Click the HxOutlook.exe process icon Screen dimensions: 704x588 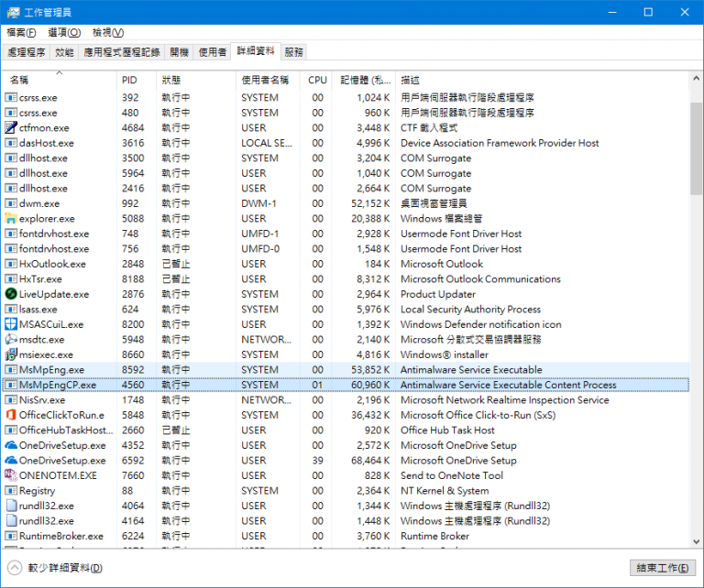click(11, 264)
